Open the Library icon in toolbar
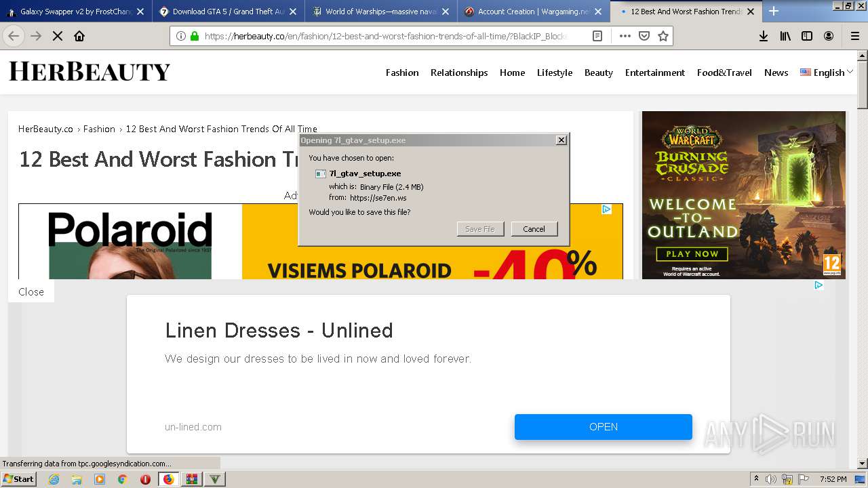The height and width of the screenshot is (488, 868). pyautogui.click(x=785, y=36)
